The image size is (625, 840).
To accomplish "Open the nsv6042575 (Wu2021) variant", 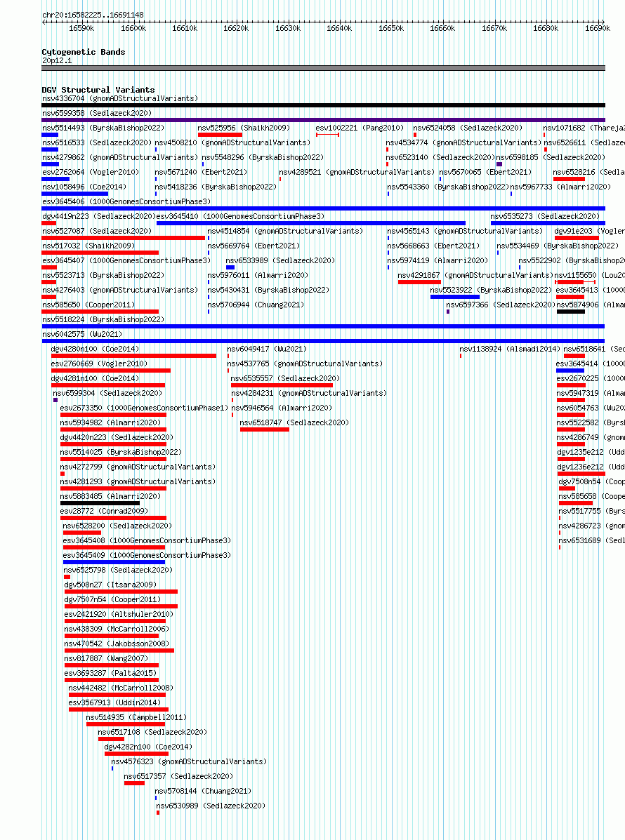I will click(83, 334).
